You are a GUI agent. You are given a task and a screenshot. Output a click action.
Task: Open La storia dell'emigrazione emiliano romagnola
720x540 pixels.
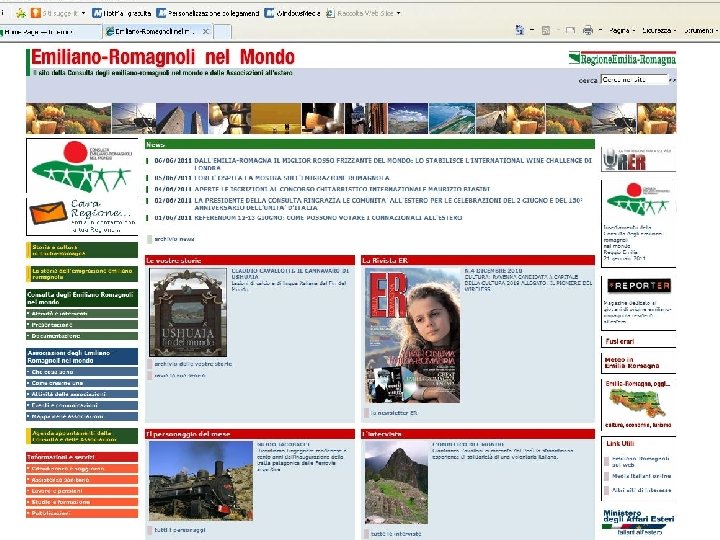click(x=82, y=274)
